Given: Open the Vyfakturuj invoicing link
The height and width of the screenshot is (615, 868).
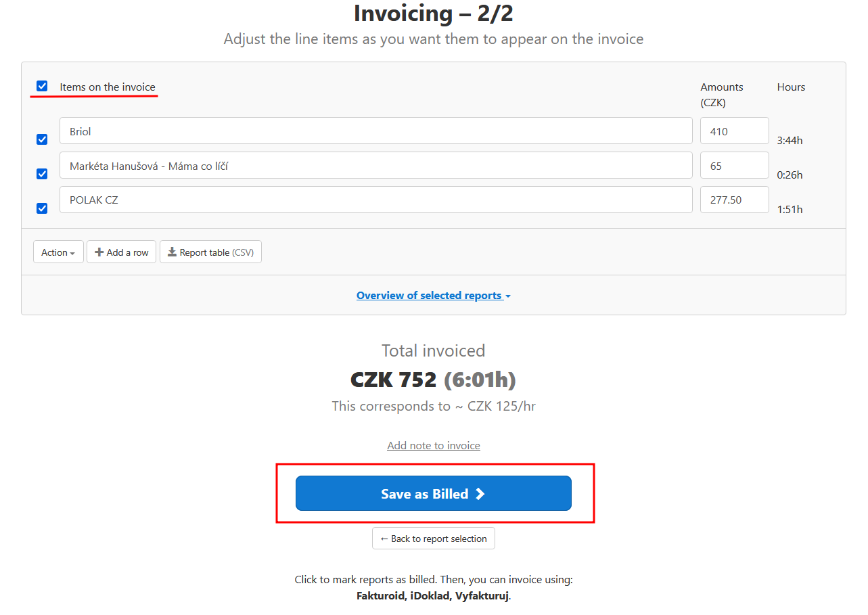Looking at the screenshot, I should pos(481,596).
